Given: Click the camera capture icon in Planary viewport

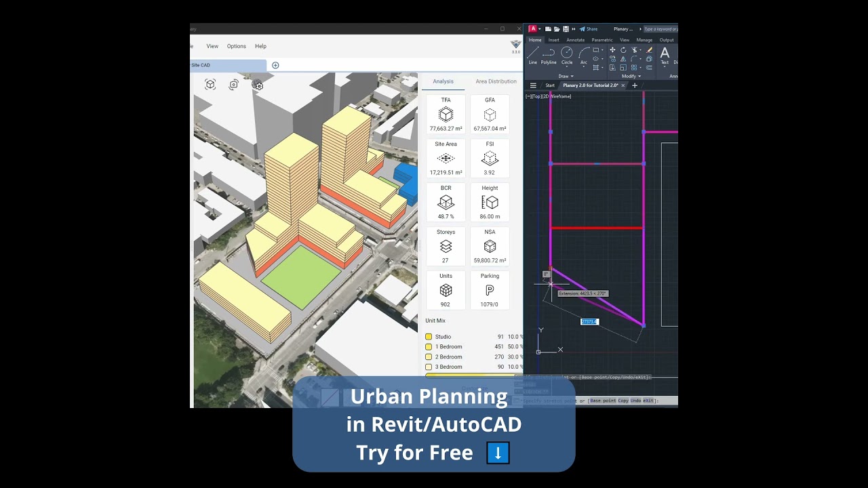Looking at the screenshot, I should (233, 85).
